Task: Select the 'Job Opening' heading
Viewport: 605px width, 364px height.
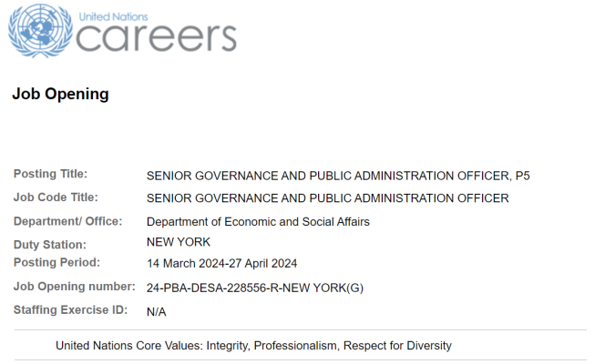Action: click(x=60, y=94)
